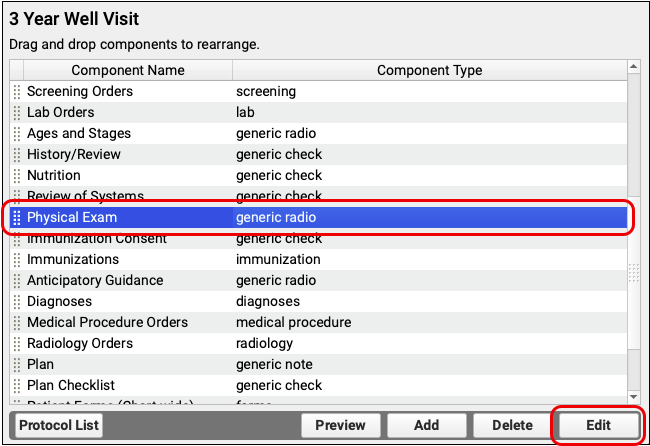Choose the Medical Procedure Orders row
The height and width of the screenshot is (446, 650).
tap(107, 323)
